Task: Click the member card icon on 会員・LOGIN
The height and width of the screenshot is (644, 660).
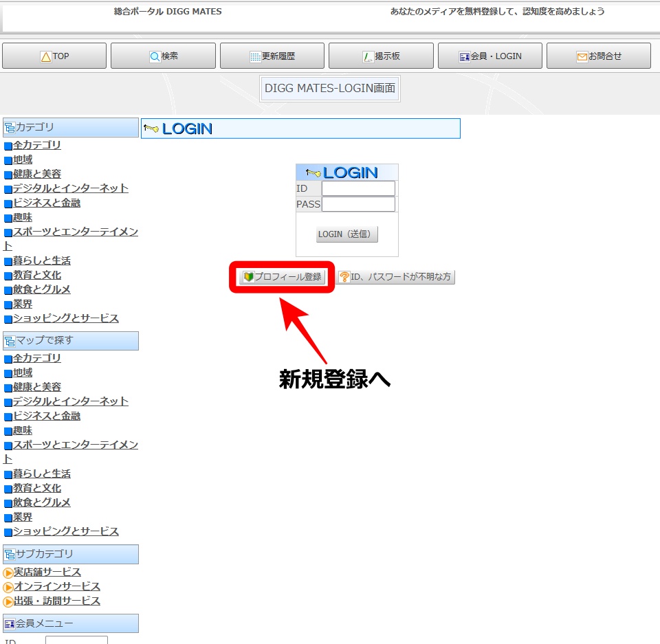Action: coord(465,57)
